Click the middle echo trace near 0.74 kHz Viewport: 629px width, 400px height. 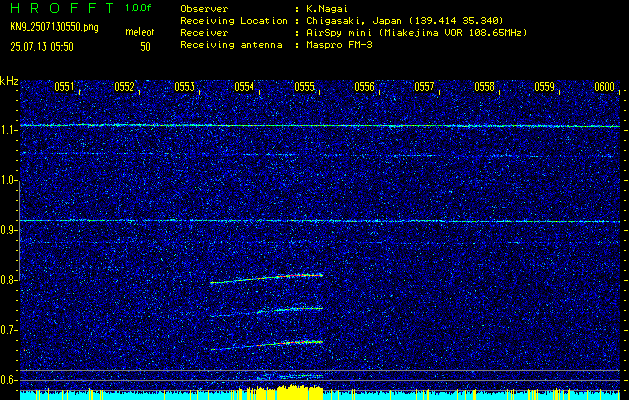tap(267, 312)
